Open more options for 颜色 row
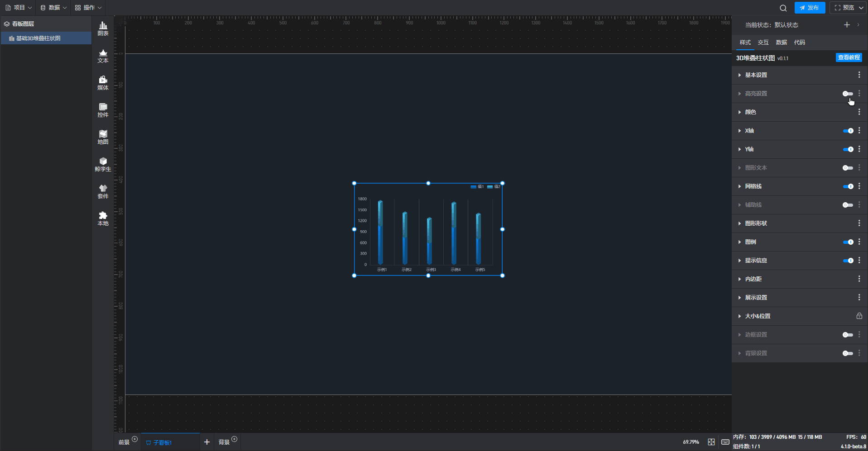 pyautogui.click(x=859, y=112)
